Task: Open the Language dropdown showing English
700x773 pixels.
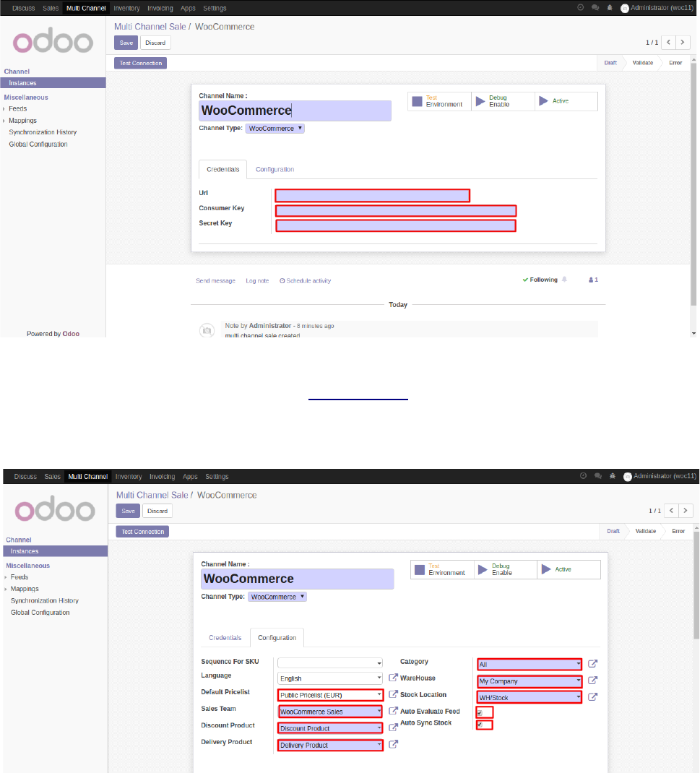Action: coord(330,678)
